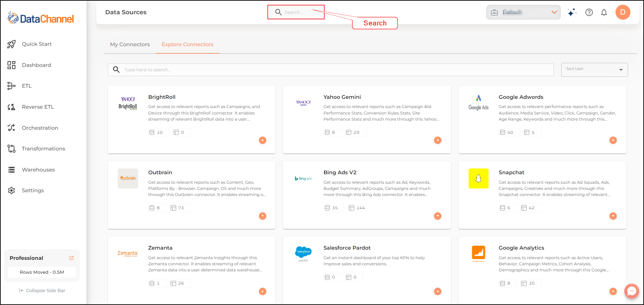Add the Bing Ads V2 connector
The height and width of the screenshot is (305, 644).
pos(438,216)
